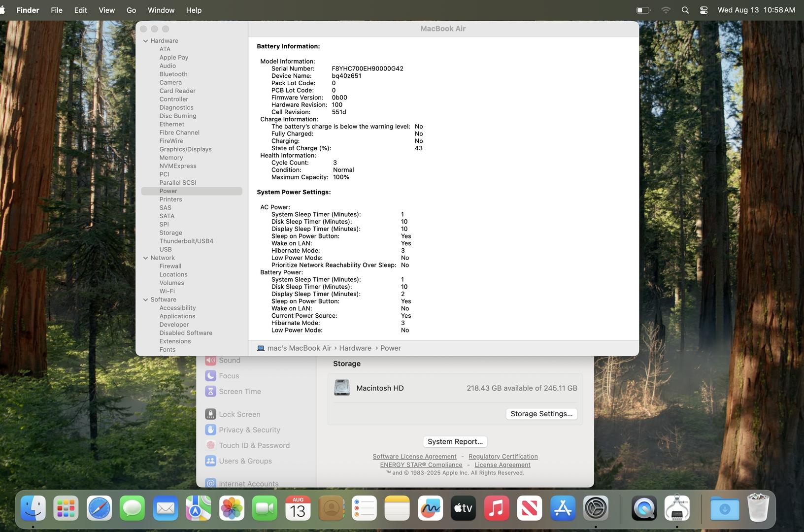Open the File menu

(x=57, y=10)
